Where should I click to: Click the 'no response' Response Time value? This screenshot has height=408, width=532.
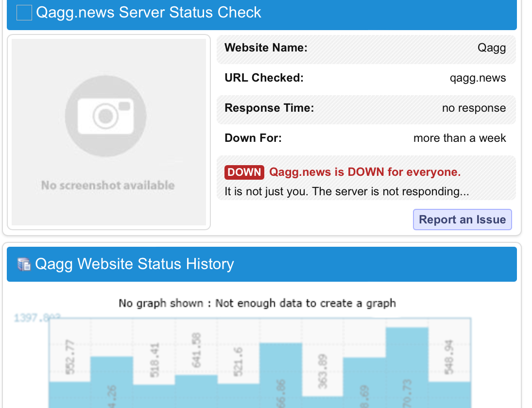coord(474,108)
